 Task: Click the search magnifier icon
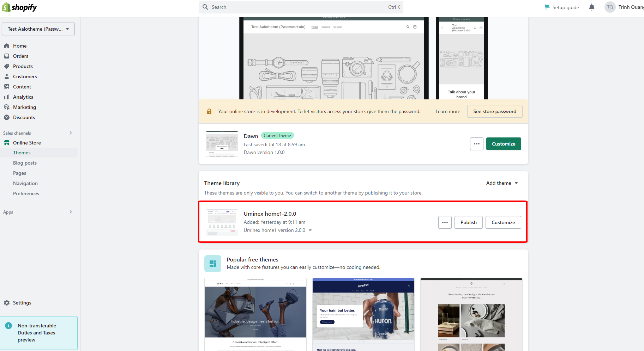tap(205, 7)
